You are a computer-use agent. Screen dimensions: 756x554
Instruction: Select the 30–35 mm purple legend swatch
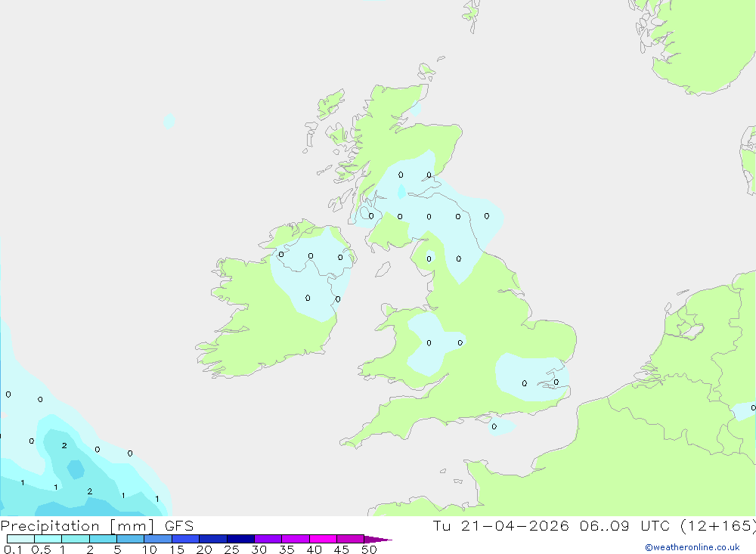point(268,539)
